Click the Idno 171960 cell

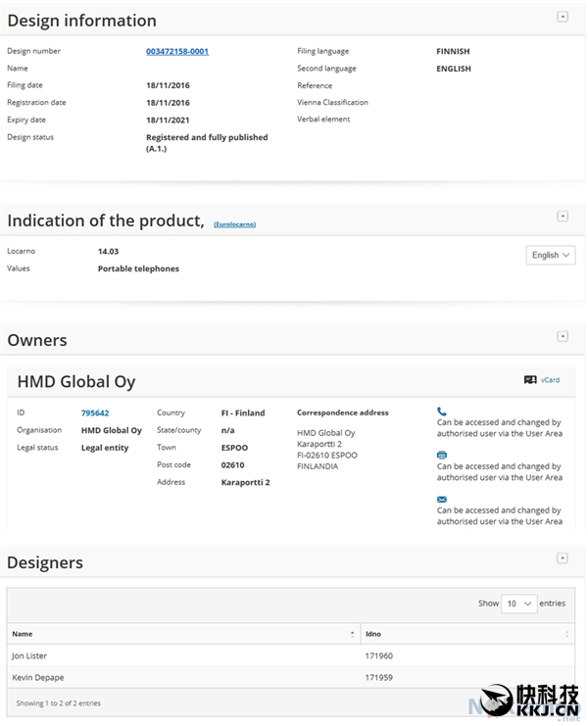click(379, 655)
